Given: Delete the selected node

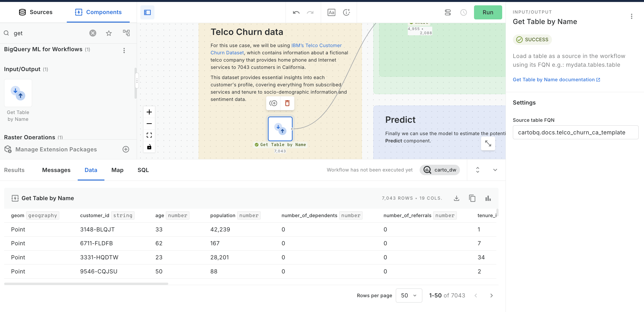Looking at the screenshot, I should point(287,103).
